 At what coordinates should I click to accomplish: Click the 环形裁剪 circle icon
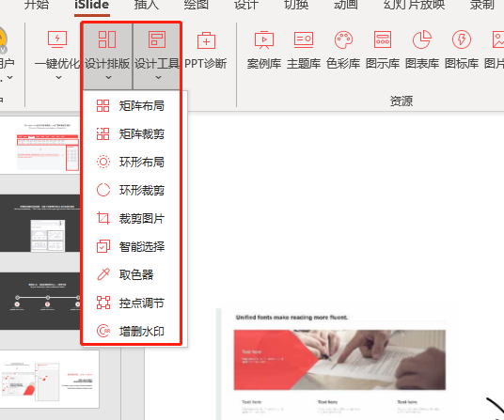(103, 190)
